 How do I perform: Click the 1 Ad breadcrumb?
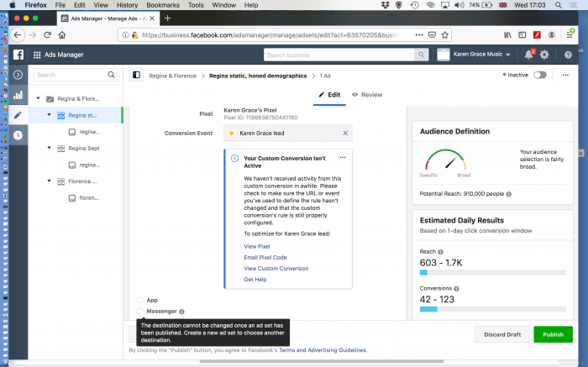click(325, 76)
